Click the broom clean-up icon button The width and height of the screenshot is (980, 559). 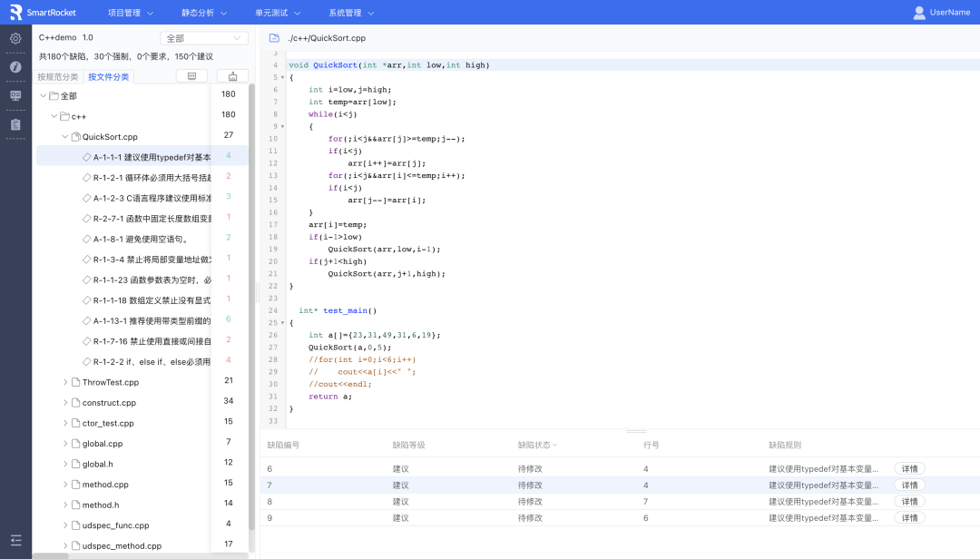232,76
